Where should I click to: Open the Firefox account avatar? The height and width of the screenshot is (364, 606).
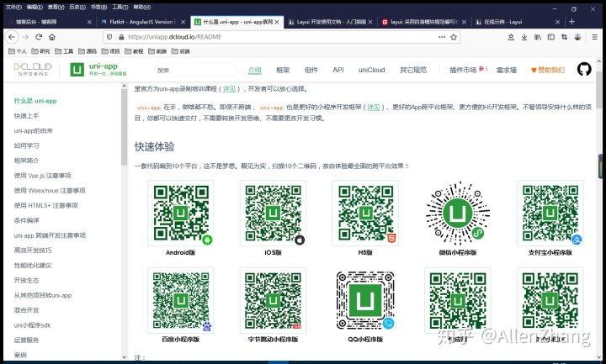(x=577, y=37)
